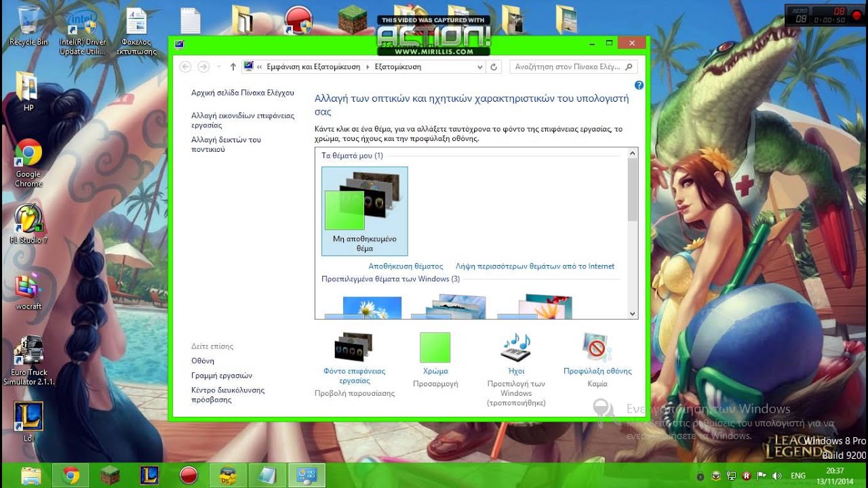
Task: Click the theme list scrollbar thumb
Action: (633, 190)
